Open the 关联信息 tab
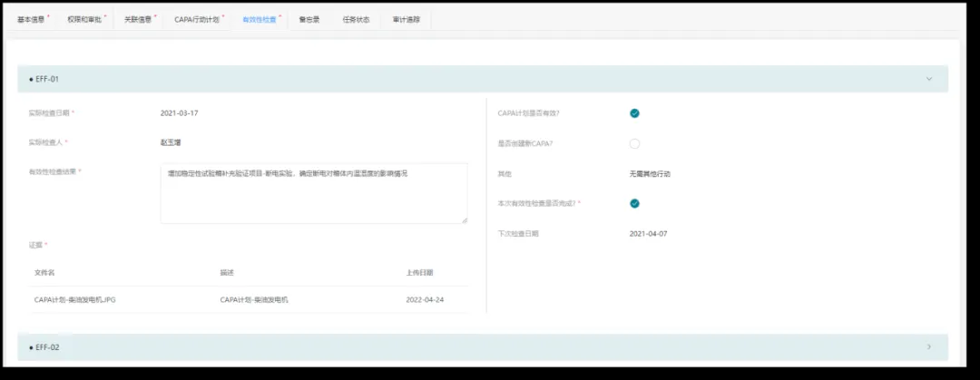980x380 pixels. pyautogui.click(x=138, y=19)
